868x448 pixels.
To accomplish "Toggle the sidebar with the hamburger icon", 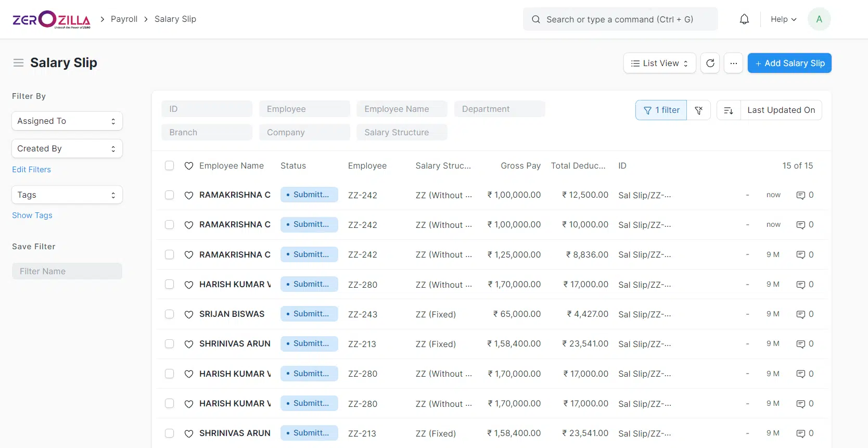I will pyautogui.click(x=18, y=63).
